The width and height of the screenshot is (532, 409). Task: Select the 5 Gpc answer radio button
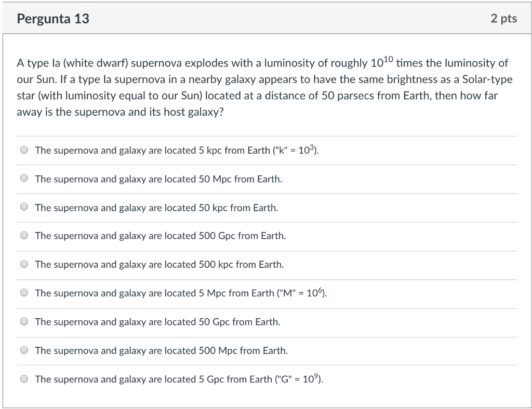(24, 379)
